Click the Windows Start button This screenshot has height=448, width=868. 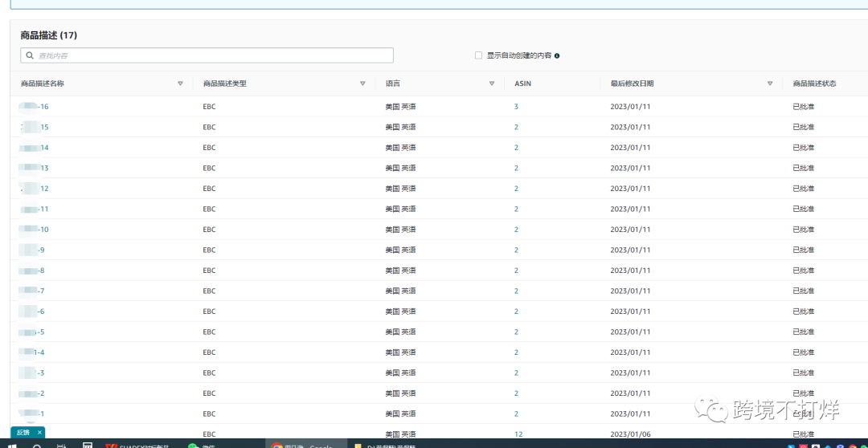point(12,445)
